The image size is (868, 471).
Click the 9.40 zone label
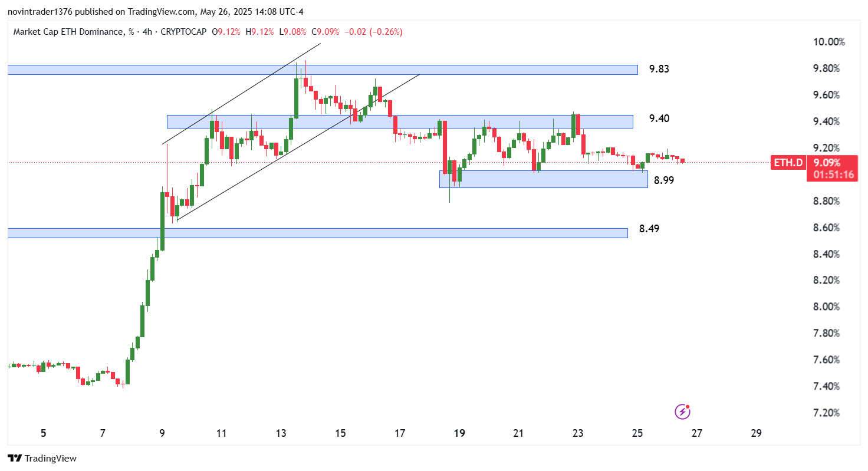659,118
